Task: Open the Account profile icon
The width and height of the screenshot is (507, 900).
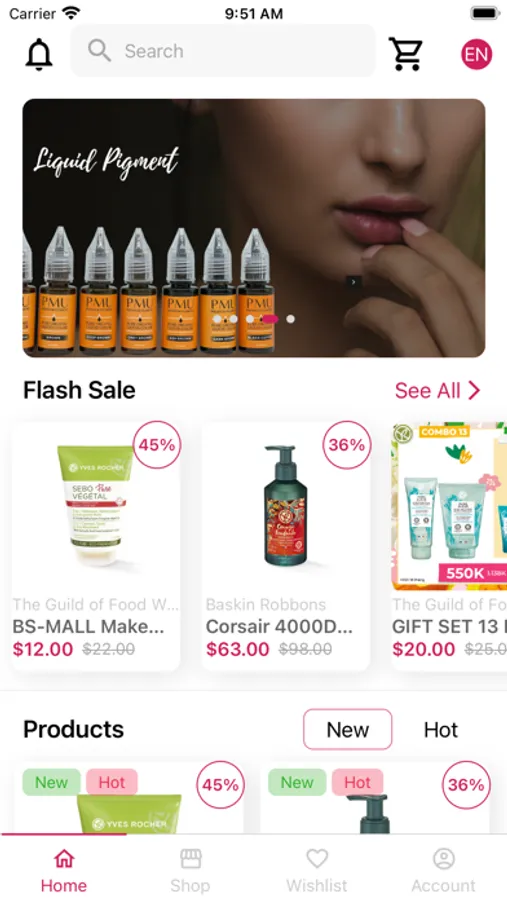Action: (443, 859)
